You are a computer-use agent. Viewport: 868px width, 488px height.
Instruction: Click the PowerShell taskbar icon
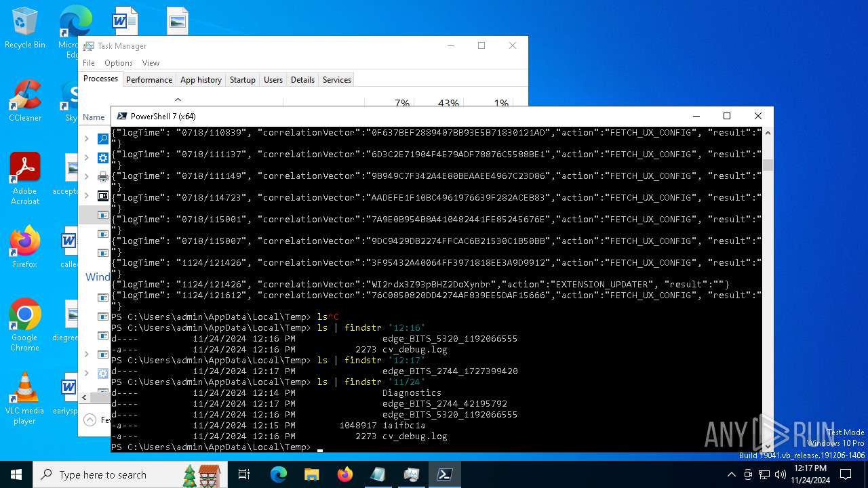(445, 474)
